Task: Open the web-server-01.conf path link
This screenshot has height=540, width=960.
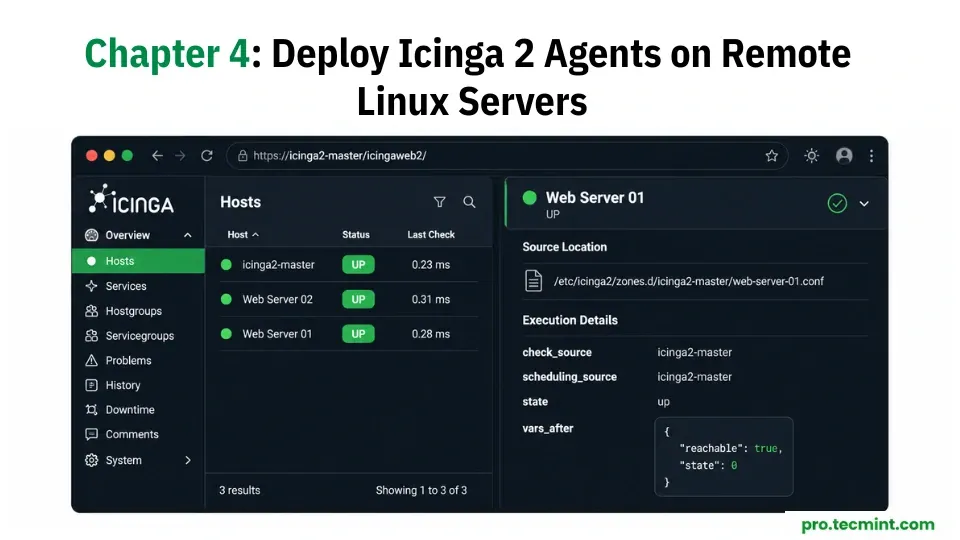Action: pyautogui.click(x=689, y=281)
